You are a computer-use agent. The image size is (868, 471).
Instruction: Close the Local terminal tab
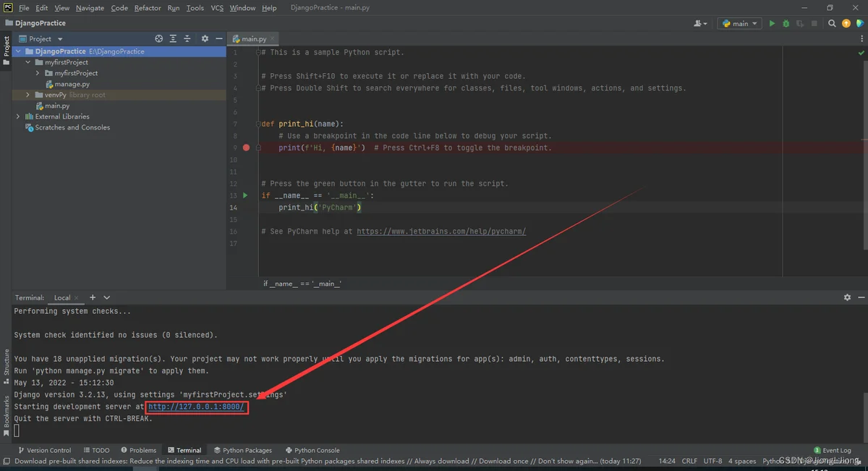[x=78, y=298]
